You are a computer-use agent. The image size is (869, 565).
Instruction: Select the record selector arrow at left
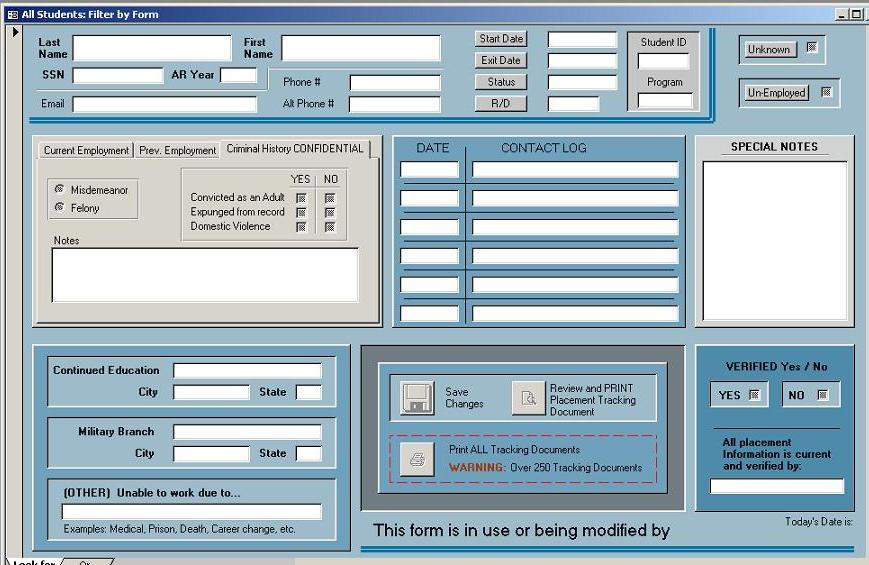tap(15, 32)
